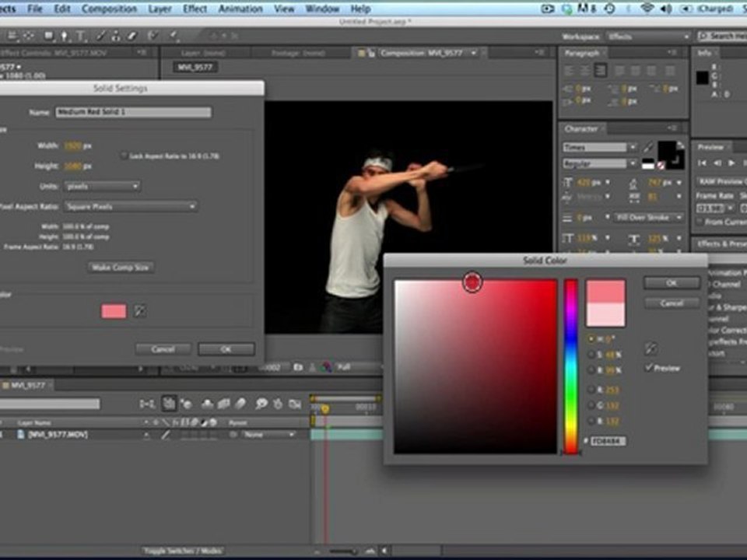747x560 pixels.
Task: Go to first frame in Preview panel
Action: (702, 163)
